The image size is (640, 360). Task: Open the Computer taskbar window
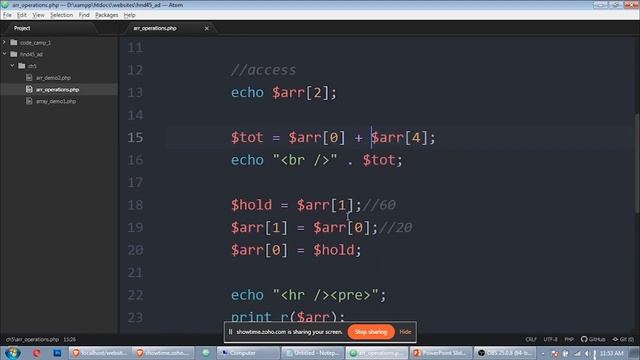click(248, 353)
